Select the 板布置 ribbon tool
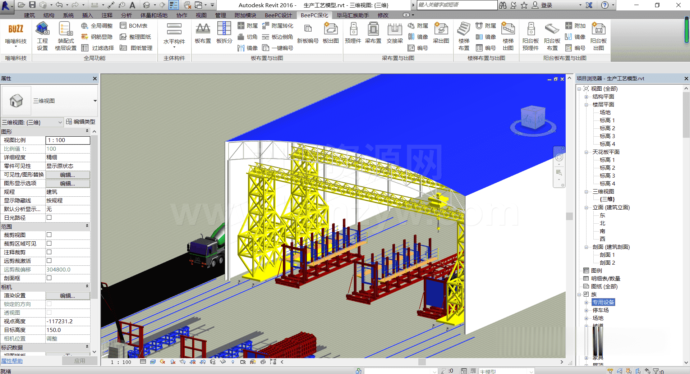The height and width of the screenshot is (374, 690). click(202, 33)
